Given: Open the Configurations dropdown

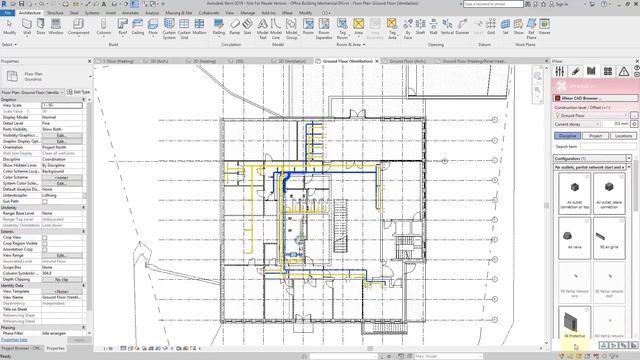Looking at the screenshot, I should [x=629, y=158].
